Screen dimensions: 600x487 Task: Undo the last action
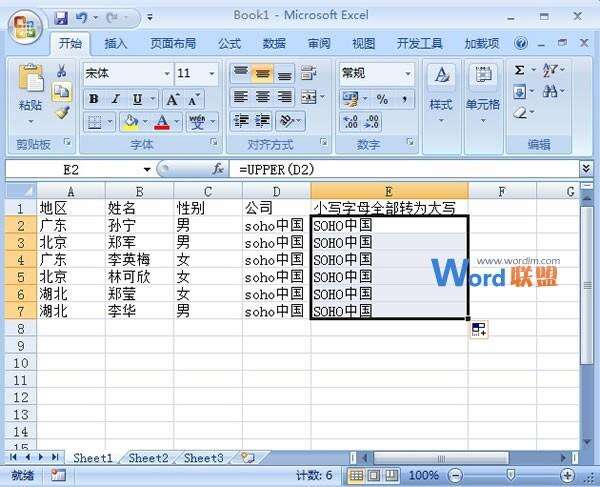pyautogui.click(x=81, y=18)
